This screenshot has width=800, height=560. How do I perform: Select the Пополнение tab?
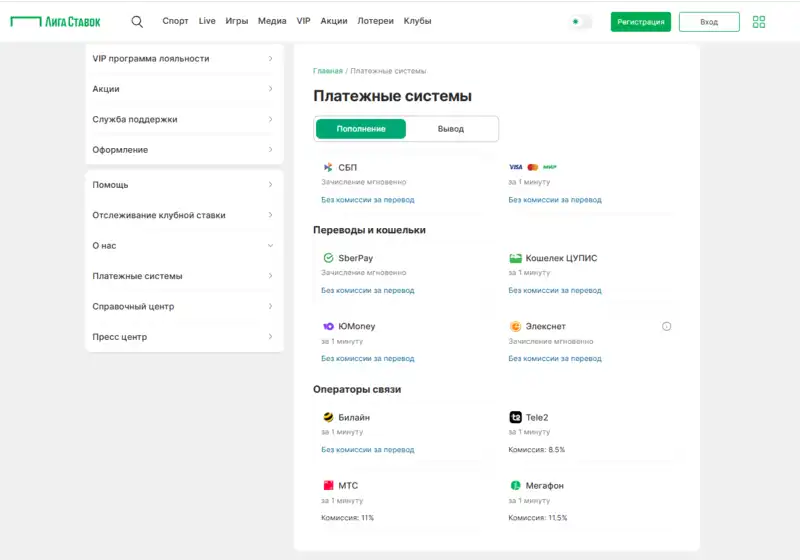point(361,129)
